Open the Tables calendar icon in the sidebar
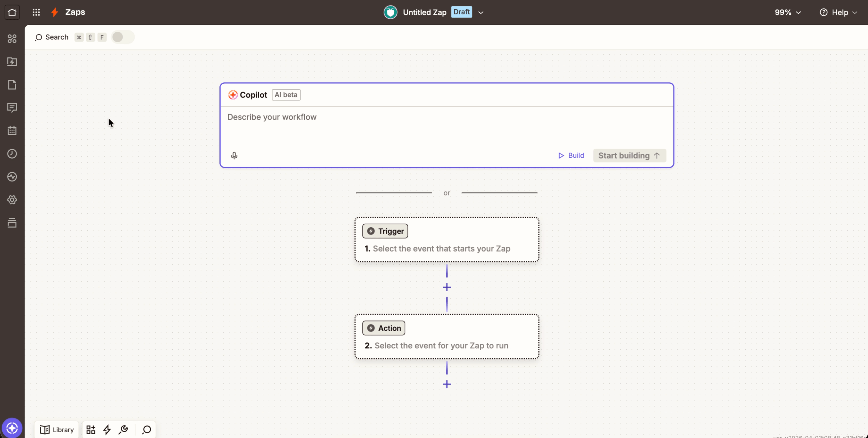Screen dimensions: 868x438 [x=12, y=131]
